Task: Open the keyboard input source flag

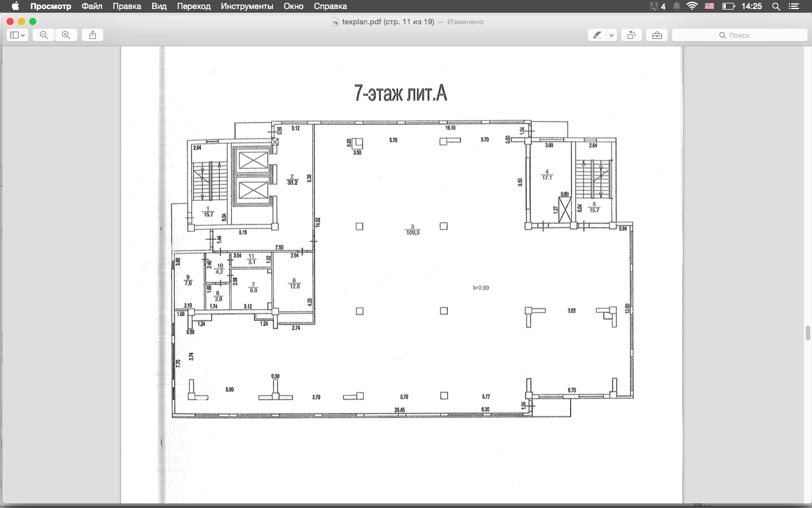Action: (710, 6)
